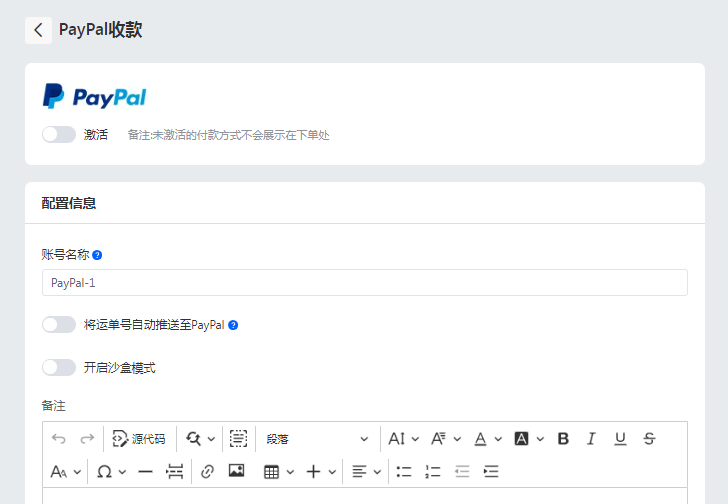Image resolution: width=728 pixels, height=504 pixels.
Task: Go back from PayPal收款 page
Action: 39,31
